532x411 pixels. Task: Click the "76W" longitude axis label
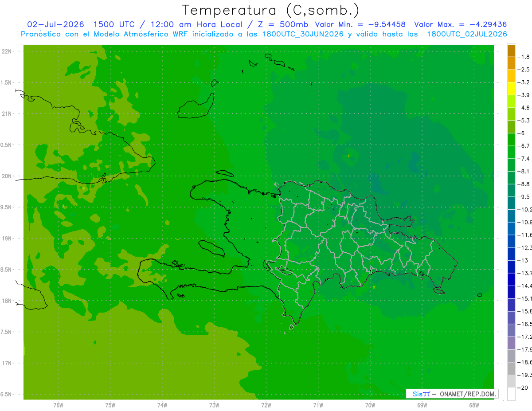click(x=58, y=405)
